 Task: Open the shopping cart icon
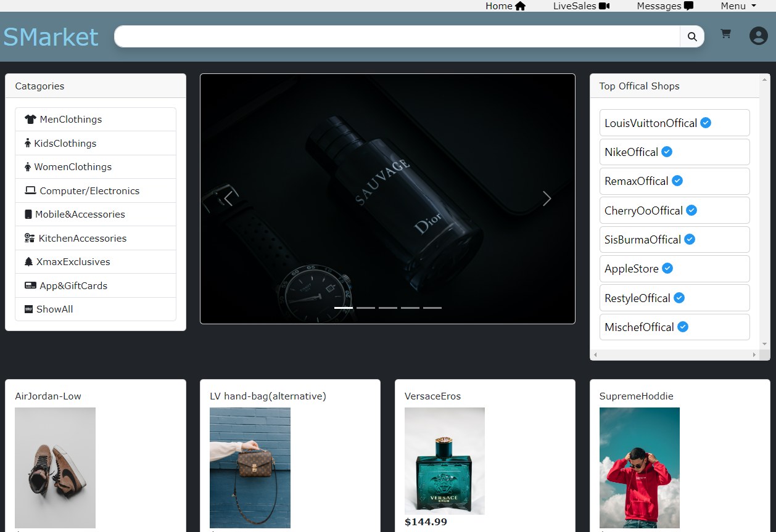725,35
